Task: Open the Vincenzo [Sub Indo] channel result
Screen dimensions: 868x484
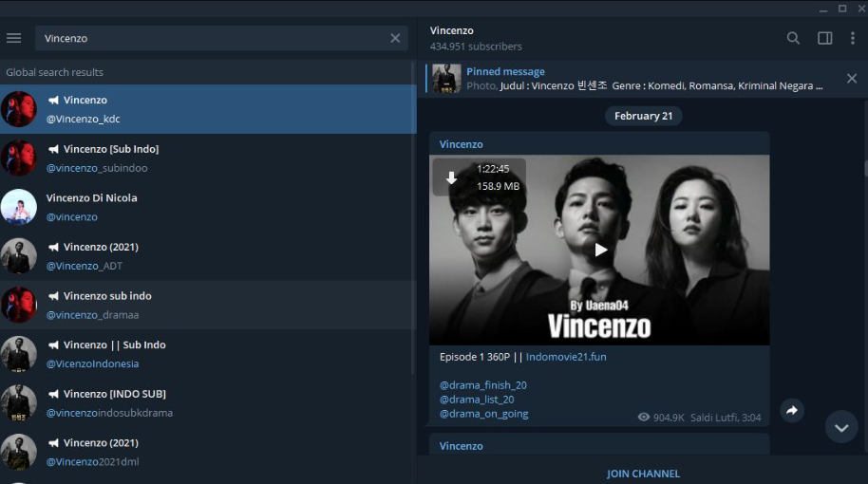Action: pos(208,158)
